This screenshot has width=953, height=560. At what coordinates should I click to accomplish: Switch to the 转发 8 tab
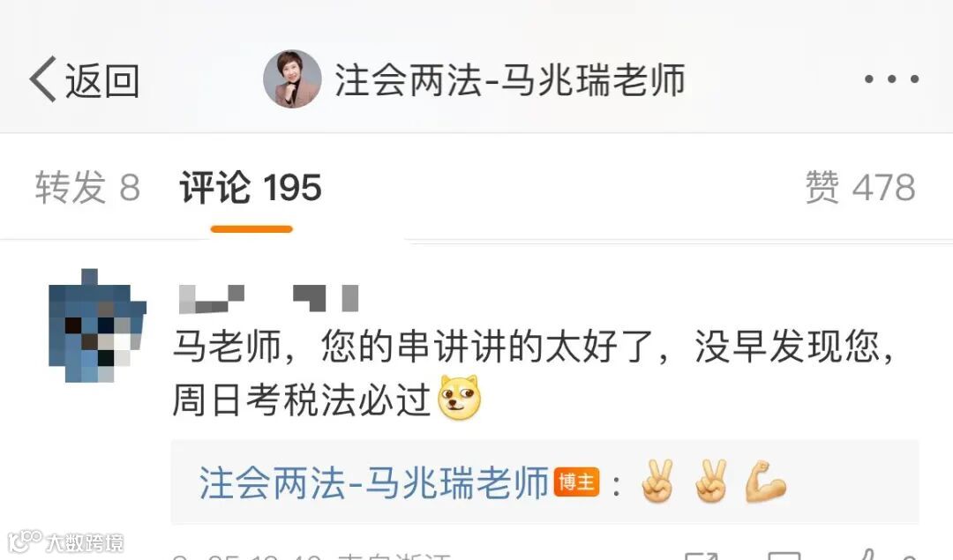tap(87, 187)
